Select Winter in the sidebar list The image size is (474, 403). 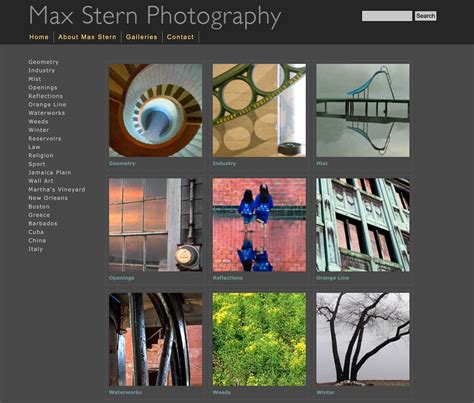click(x=39, y=130)
